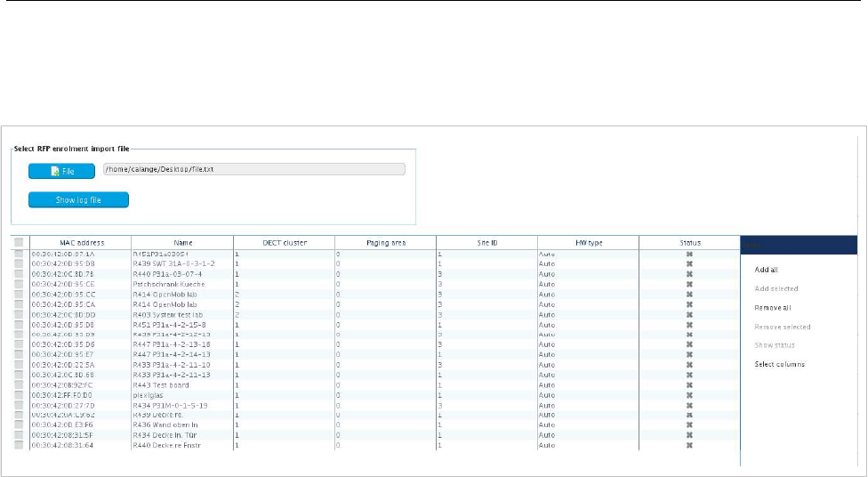868x477 pixels.
Task: Click HW type Auto in plexiglas row
Action: coord(547,395)
